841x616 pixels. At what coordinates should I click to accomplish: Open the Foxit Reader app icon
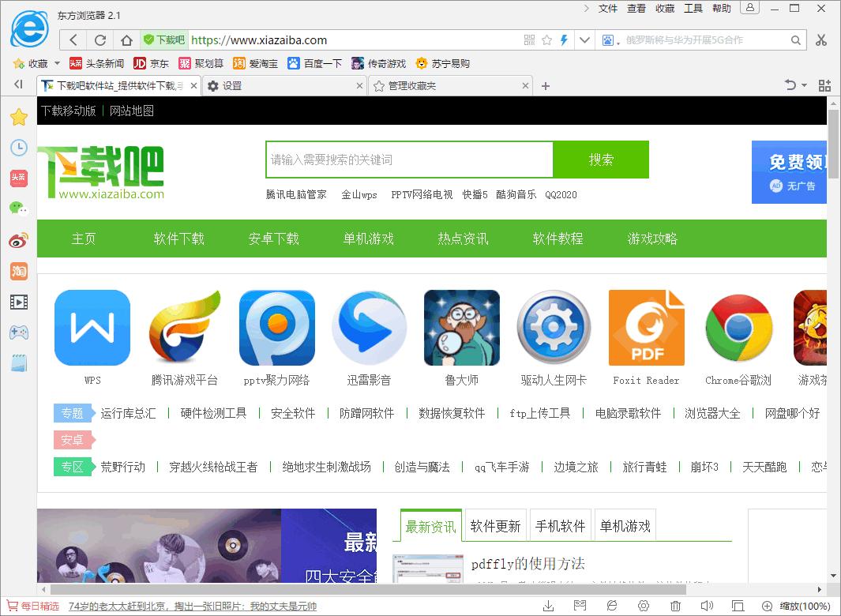pyautogui.click(x=646, y=328)
